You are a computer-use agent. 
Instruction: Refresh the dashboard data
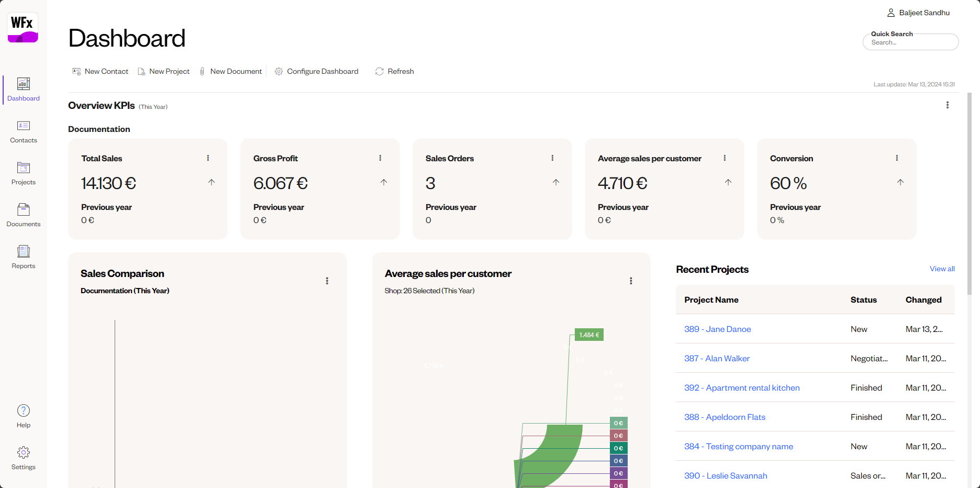(x=395, y=71)
